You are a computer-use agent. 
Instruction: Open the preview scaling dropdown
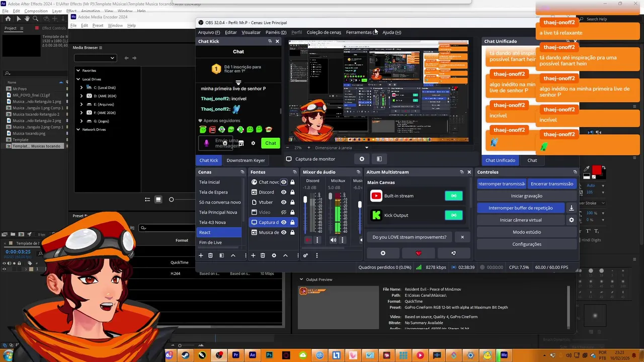pos(366,148)
